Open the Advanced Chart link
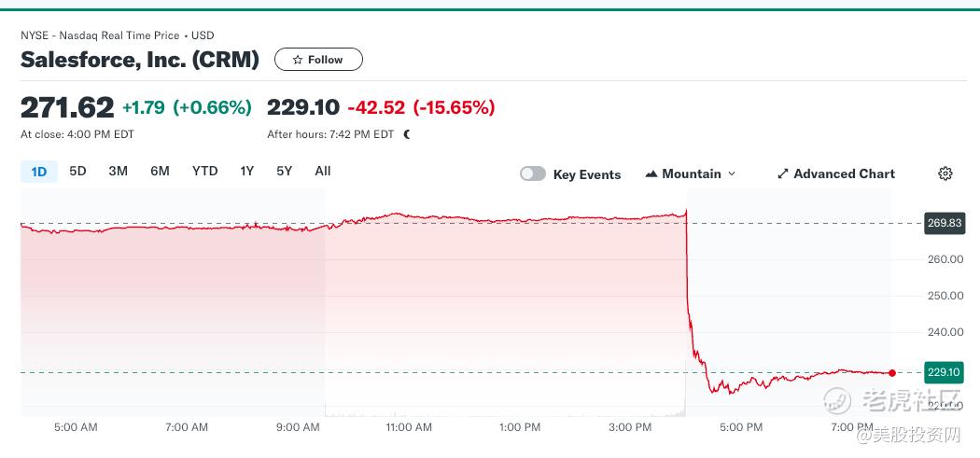The width and height of the screenshot is (980, 458). point(836,174)
